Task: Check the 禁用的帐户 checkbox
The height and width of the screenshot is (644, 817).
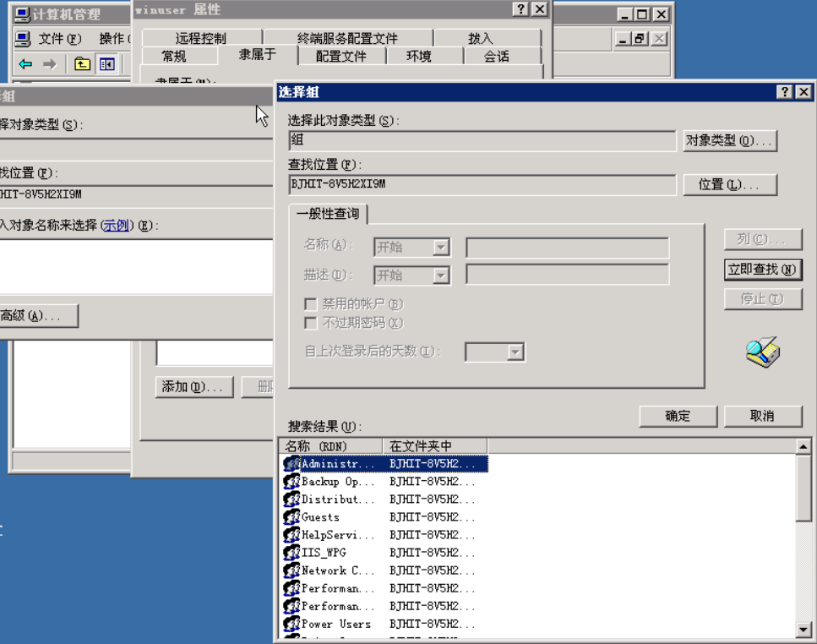Action: tap(311, 303)
